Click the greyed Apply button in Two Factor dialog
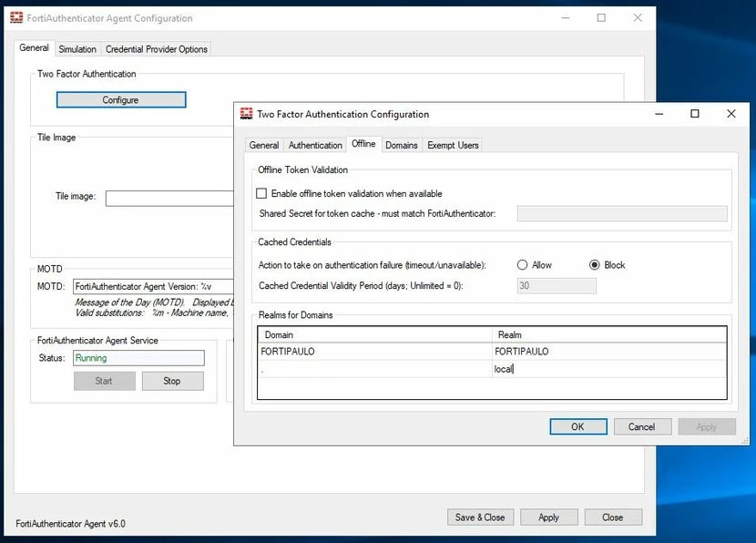The height and width of the screenshot is (543, 756). (x=707, y=426)
